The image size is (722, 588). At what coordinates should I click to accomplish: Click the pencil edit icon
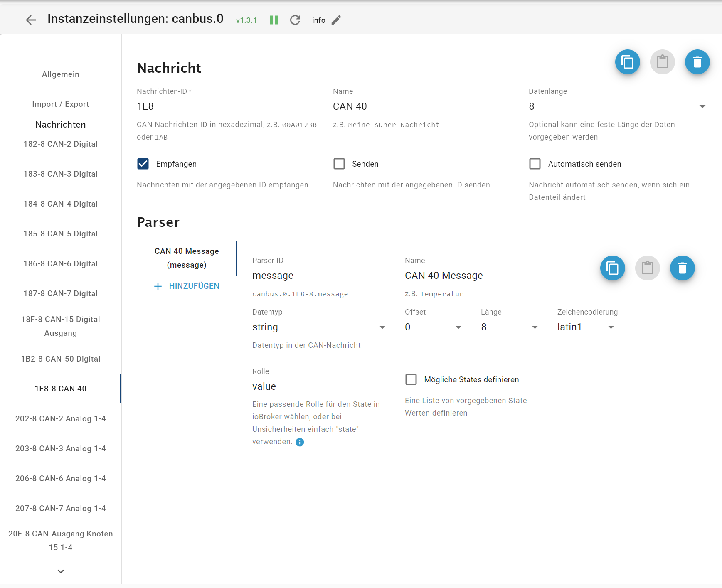click(x=336, y=20)
